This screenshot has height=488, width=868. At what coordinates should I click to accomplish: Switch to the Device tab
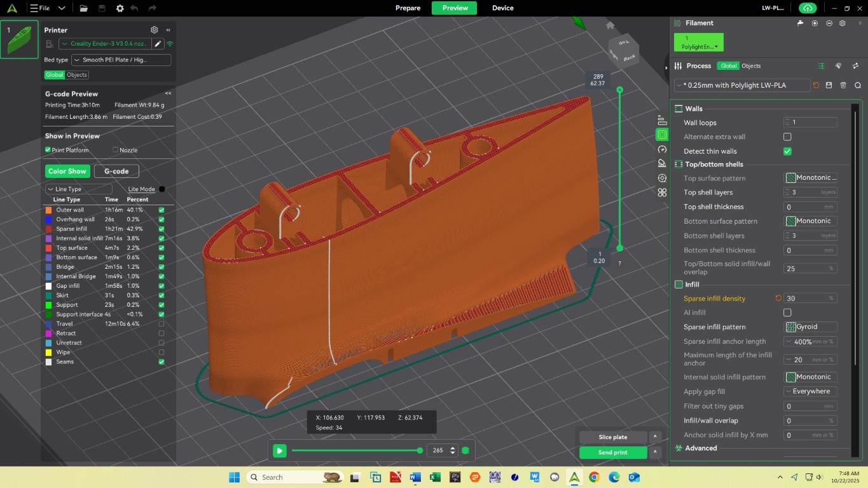(502, 8)
